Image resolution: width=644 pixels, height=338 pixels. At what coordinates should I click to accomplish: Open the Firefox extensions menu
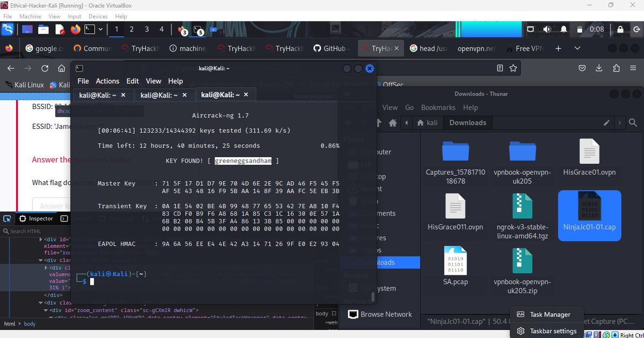[616, 68]
